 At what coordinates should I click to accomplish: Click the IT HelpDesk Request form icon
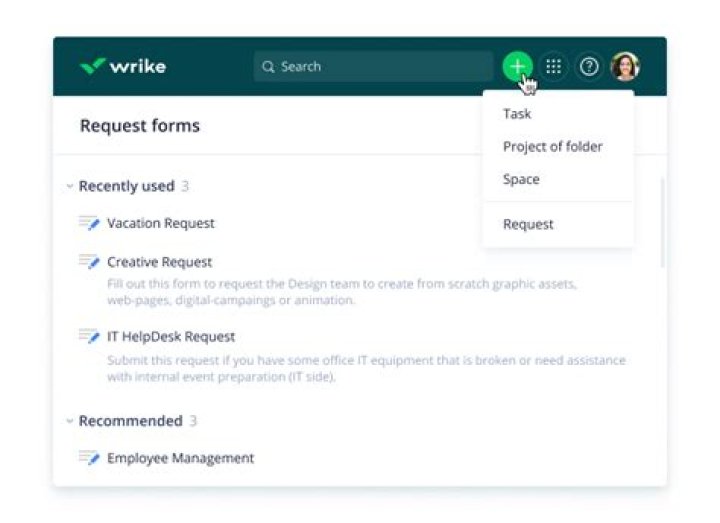tap(89, 336)
